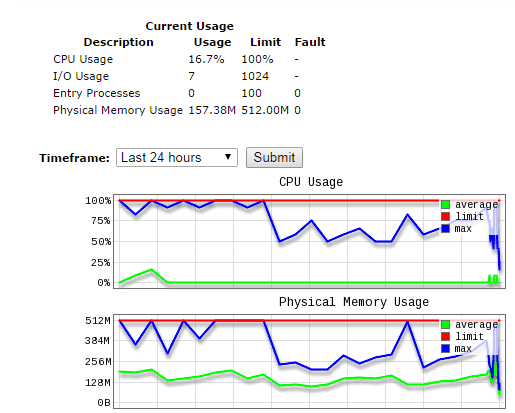
Task: Click the blue max swatch in CPU Usage legend
Action: click(445, 228)
